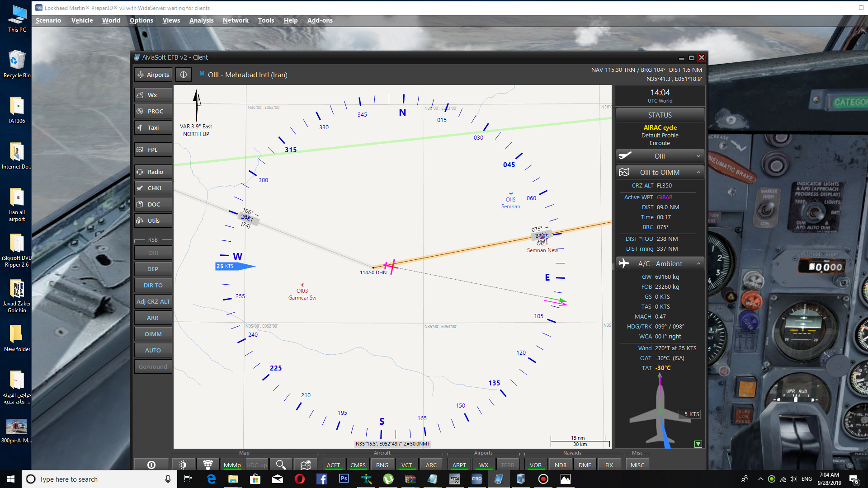Click the GIBAB active waypoint text
868x488 pixels.
point(665,197)
